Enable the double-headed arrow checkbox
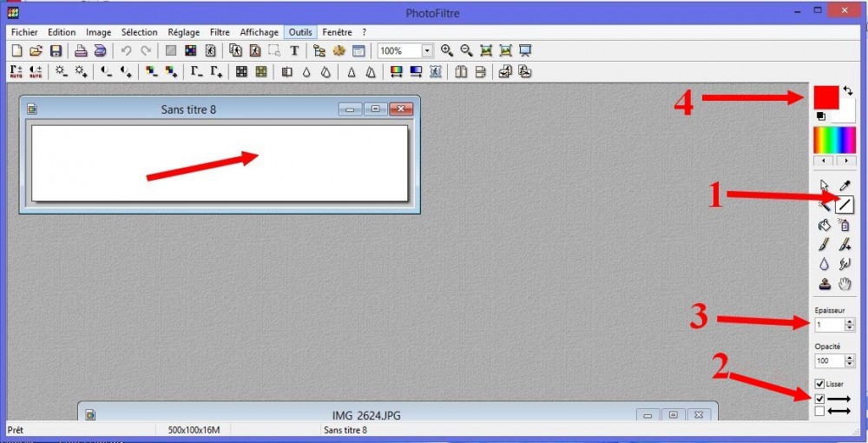Screen dimensions: 868x443 [x=819, y=412]
